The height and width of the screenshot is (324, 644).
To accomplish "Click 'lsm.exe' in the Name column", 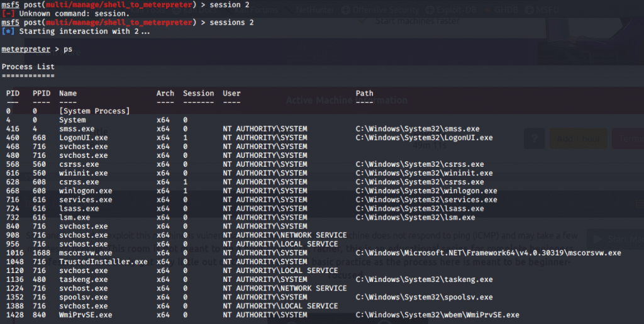I will [74, 217].
